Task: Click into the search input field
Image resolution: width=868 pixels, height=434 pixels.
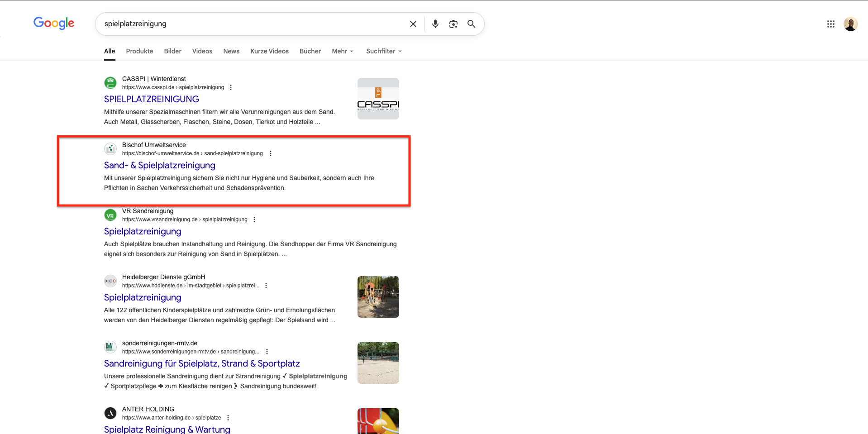Action: [253, 24]
